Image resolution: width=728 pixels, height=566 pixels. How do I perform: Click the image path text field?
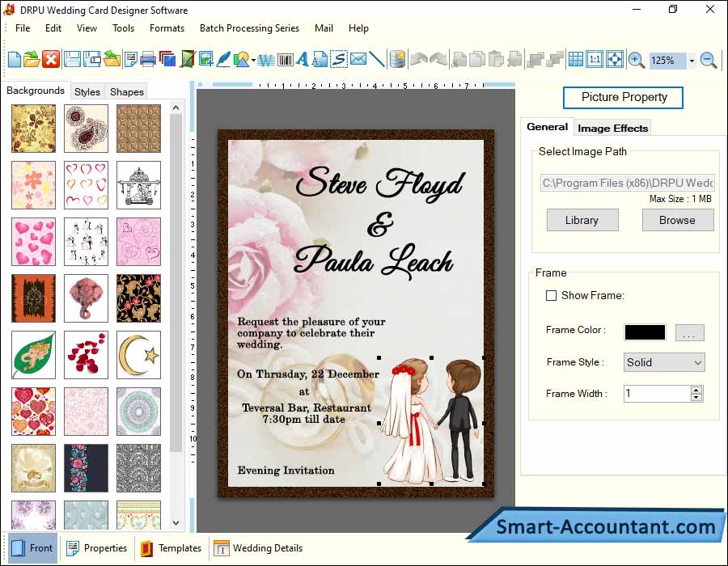pos(627,183)
